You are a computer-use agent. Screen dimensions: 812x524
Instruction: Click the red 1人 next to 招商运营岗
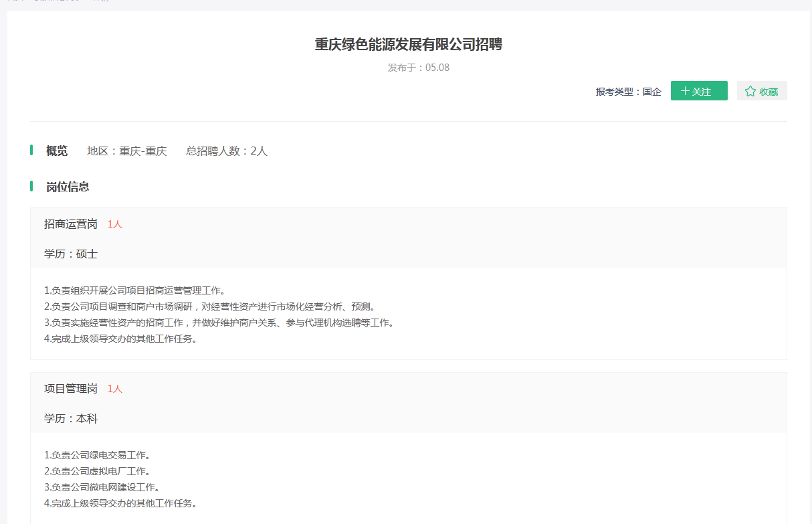pyautogui.click(x=115, y=224)
